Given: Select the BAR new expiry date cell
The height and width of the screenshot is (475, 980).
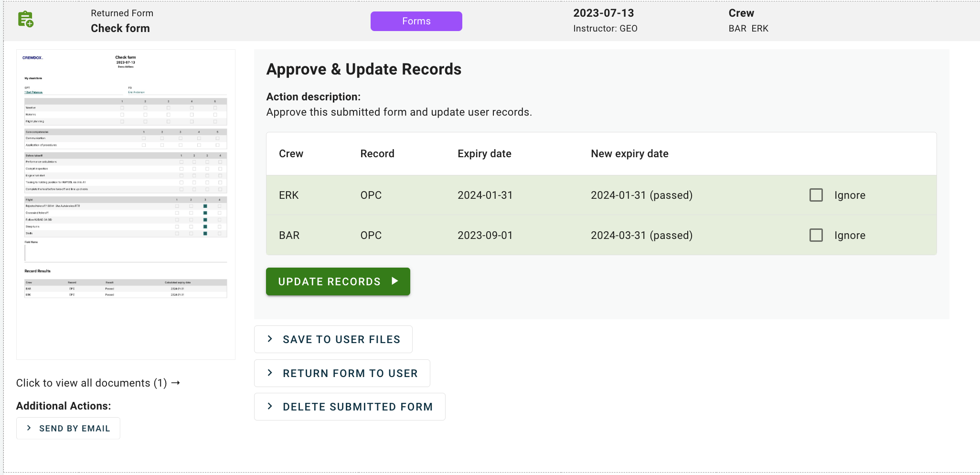Looking at the screenshot, I should pyautogui.click(x=641, y=235).
